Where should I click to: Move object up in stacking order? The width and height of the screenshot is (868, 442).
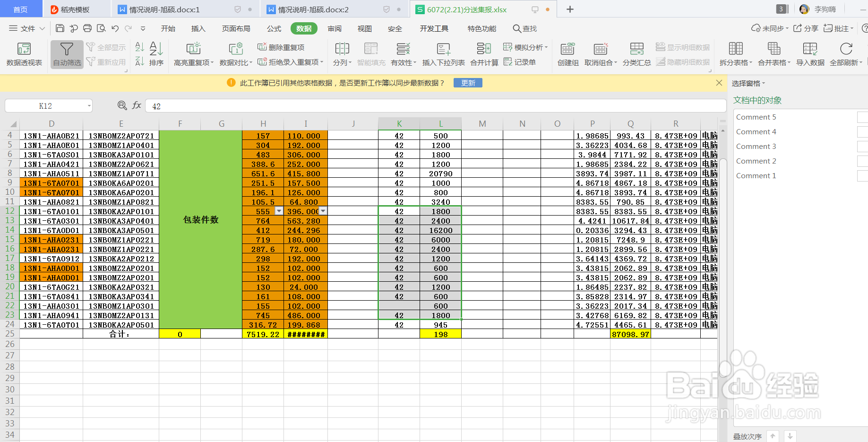(773, 436)
